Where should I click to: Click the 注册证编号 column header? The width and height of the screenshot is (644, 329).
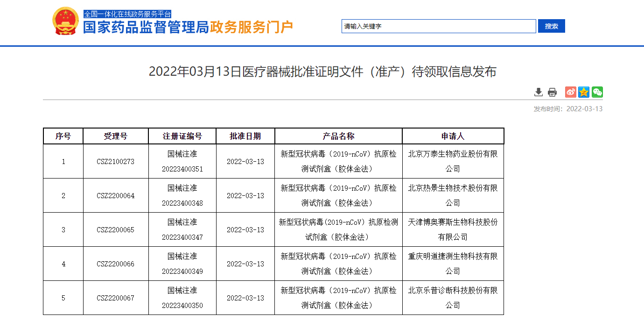point(182,136)
